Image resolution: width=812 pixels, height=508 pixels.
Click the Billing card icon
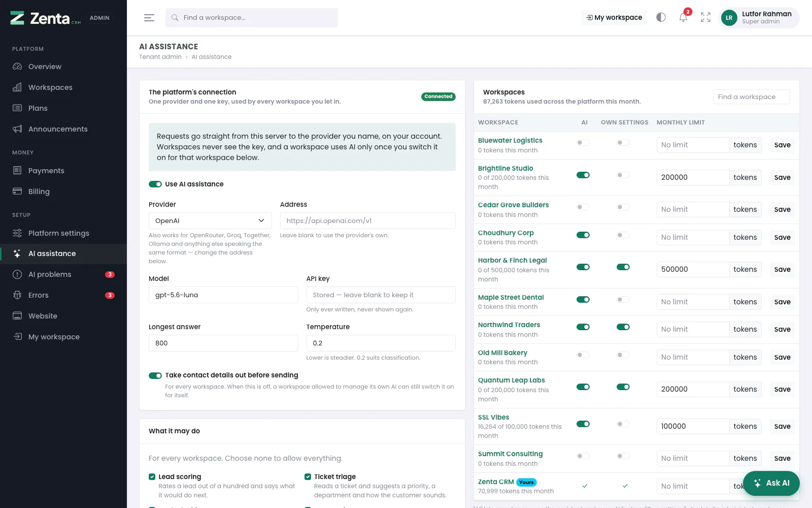17,192
